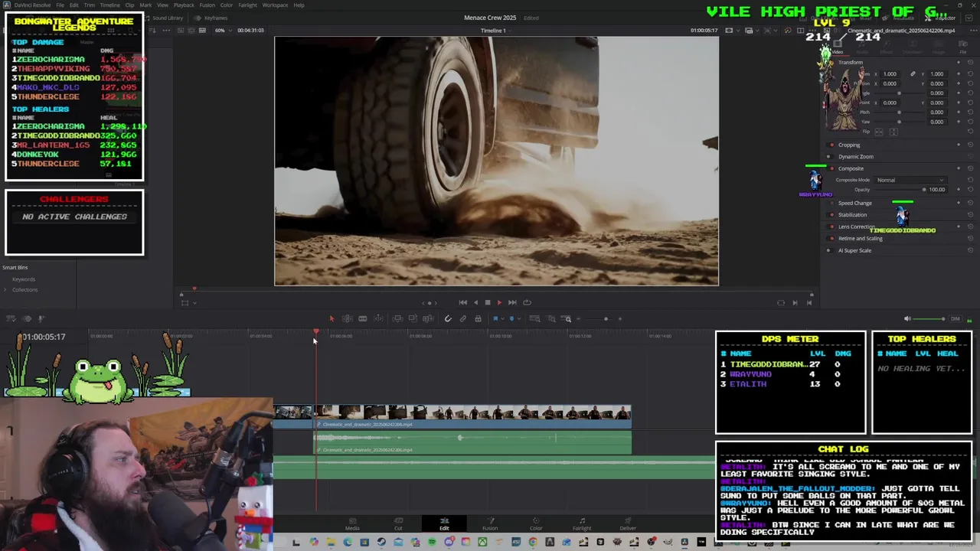Add a keyframe for Cropping
This screenshot has width=980, height=551.
959,145
